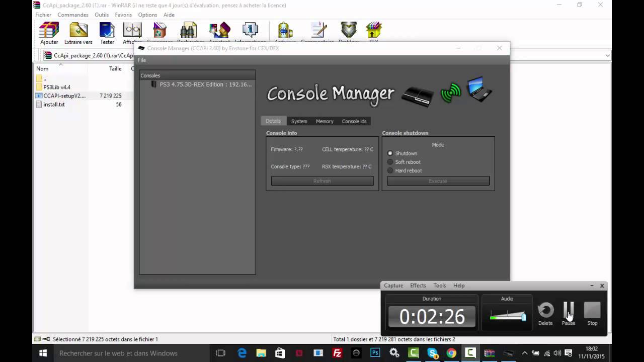The height and width of the screenshot is (362, 644).
Task: Open Tools menu in recorder
Action: click(x=440, y=286)
